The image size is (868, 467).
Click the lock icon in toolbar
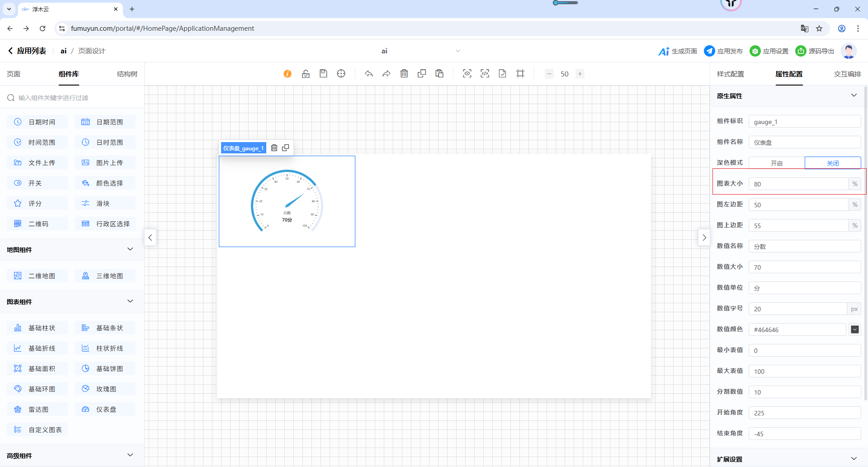pyautogui.click(x=306, y=74)
